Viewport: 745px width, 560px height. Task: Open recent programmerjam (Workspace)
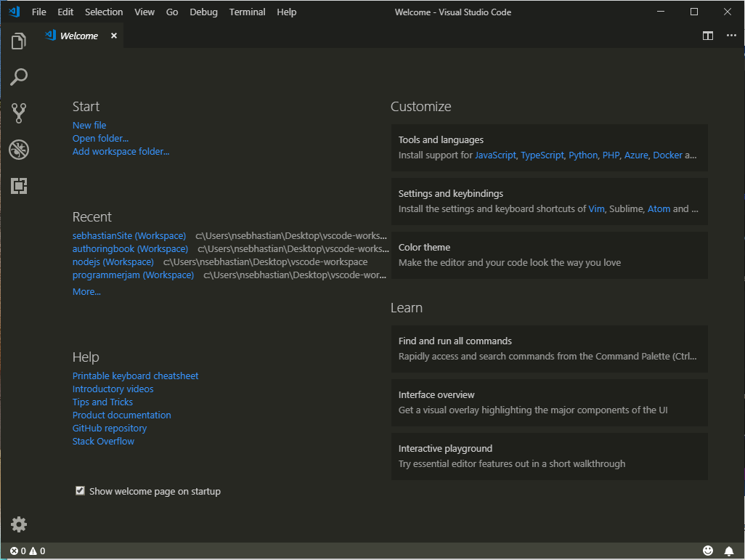tap(133, 275)
